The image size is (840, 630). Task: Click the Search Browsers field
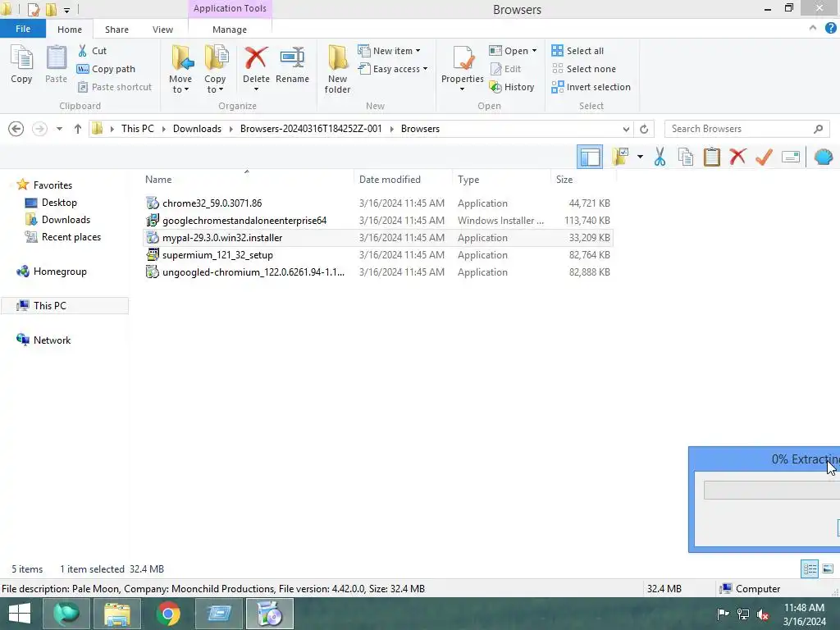pyautogui.click(x=746, y=129)
